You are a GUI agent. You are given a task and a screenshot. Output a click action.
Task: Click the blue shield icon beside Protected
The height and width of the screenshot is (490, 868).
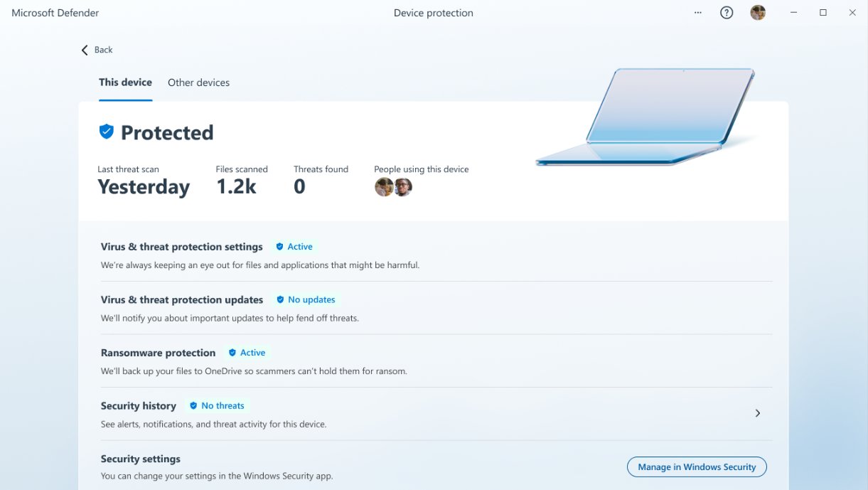107,132
